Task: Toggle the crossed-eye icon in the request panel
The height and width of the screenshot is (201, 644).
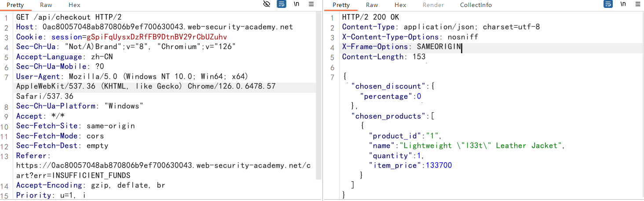Action: pos(267,4)
